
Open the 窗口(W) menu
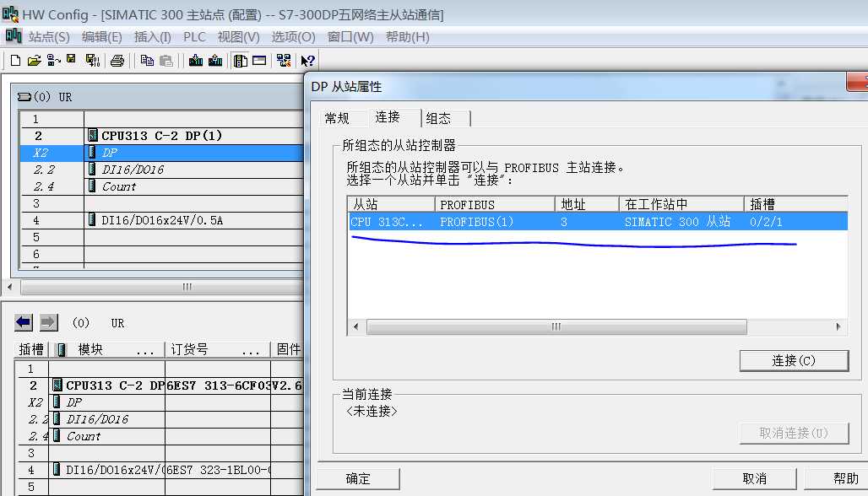click(x=350, y=36)
